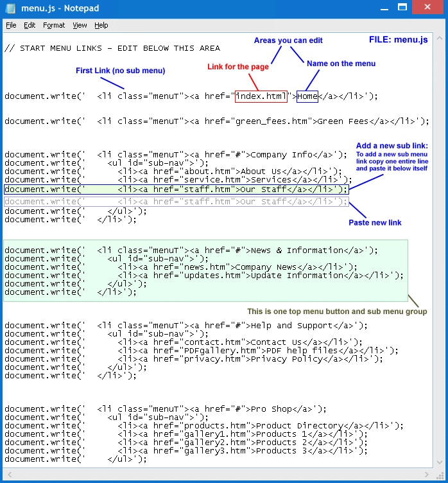Maximize the Notepad window
The image size is (448, 483).
tap(402, 8)
